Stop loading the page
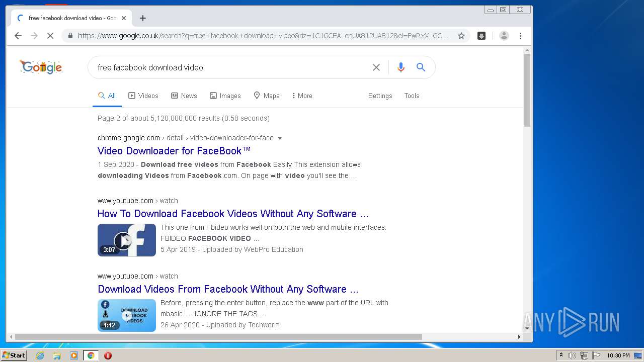This screenshot has width=644, height=362. (50, 36)
